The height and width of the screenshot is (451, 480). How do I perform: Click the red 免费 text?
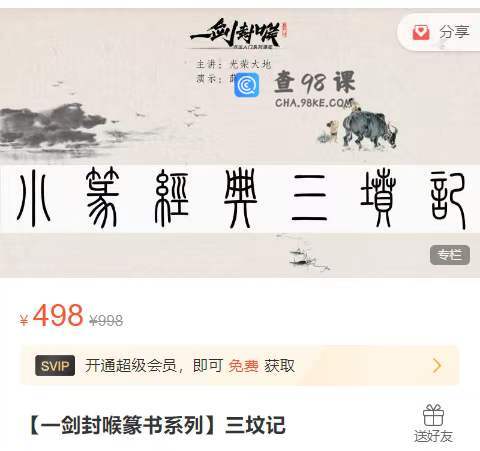pos(243,366)
